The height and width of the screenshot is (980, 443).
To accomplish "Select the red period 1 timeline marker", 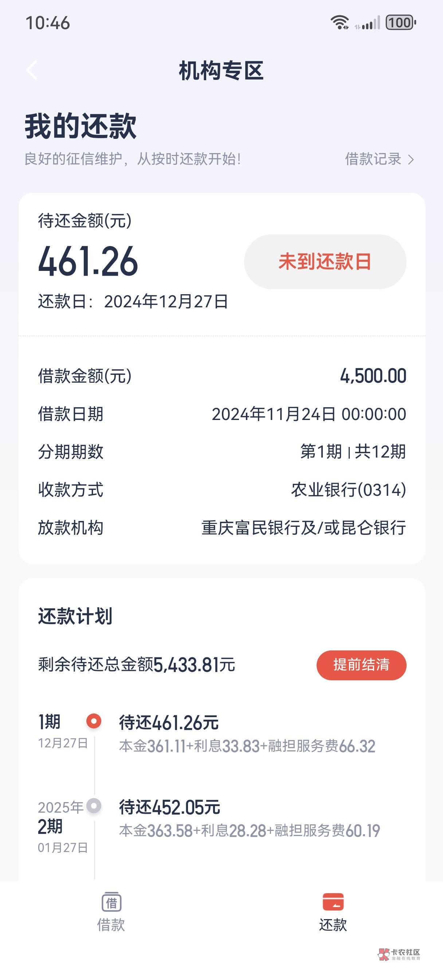I will click(94, 721).
